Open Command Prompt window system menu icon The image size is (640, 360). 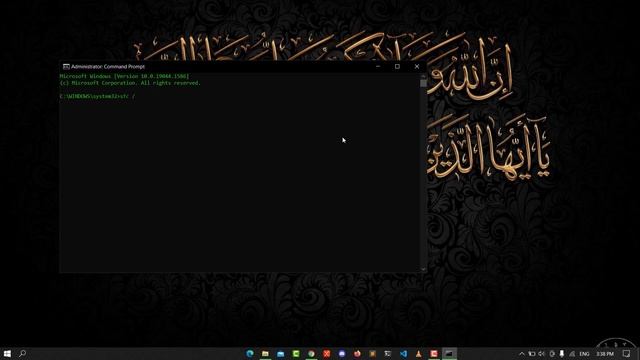point(66,67)
